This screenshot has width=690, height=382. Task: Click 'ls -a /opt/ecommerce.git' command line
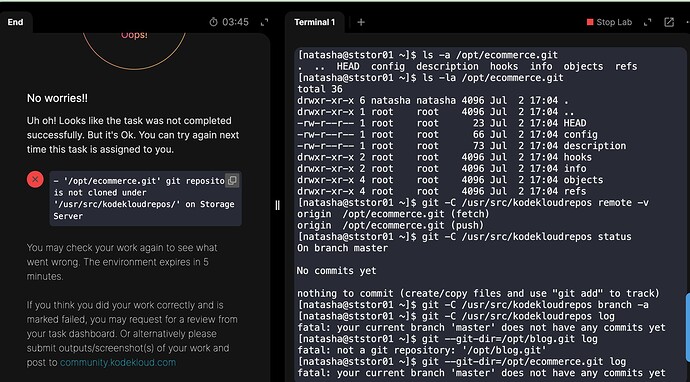tap(428, 55)
